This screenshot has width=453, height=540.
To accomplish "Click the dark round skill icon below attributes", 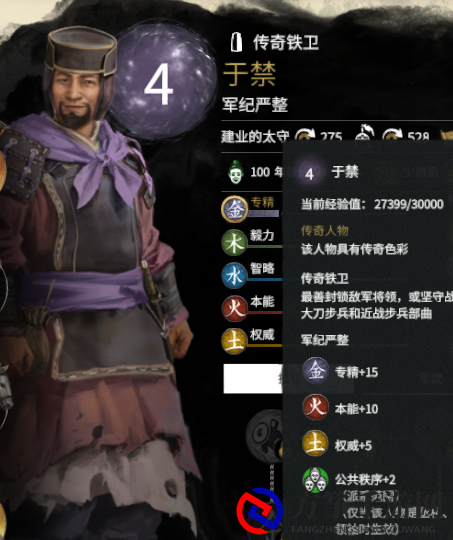I will pyautogui.click(x=264, y=436).
